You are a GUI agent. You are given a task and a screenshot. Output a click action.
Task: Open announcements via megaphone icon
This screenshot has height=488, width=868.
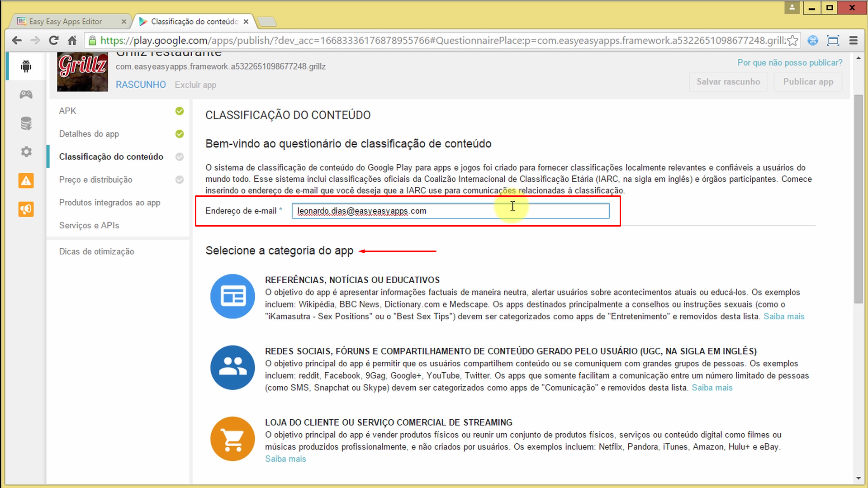(x=26, y=209)
